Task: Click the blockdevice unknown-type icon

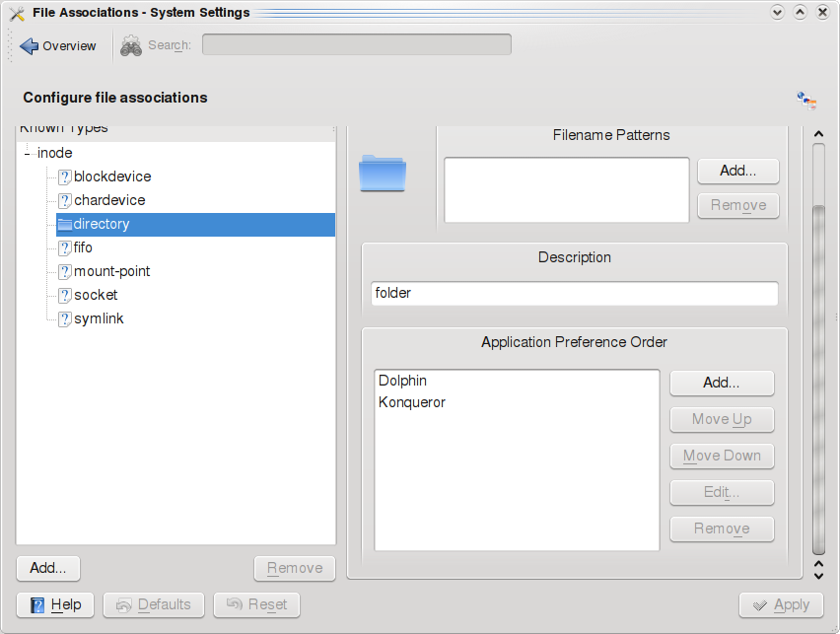Action: [x=65, y=177]
